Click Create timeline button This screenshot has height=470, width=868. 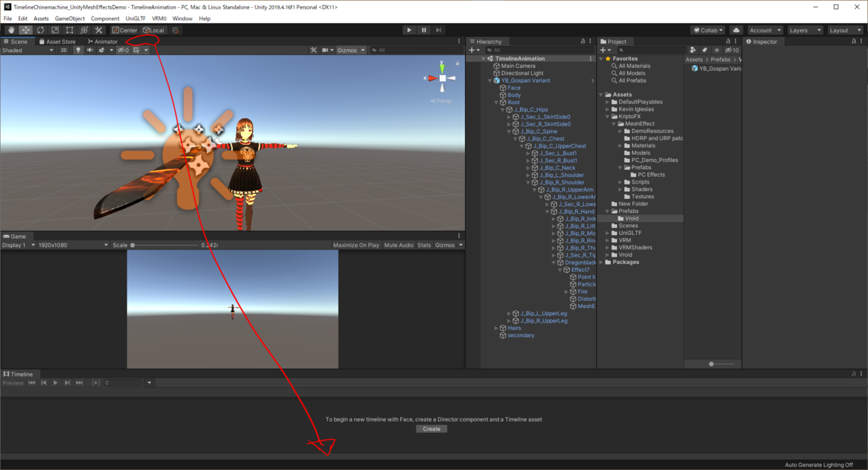point(431,429)
